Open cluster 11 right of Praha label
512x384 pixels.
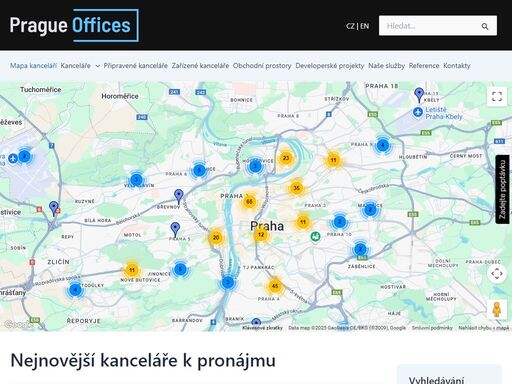click(x=303, y=222)
